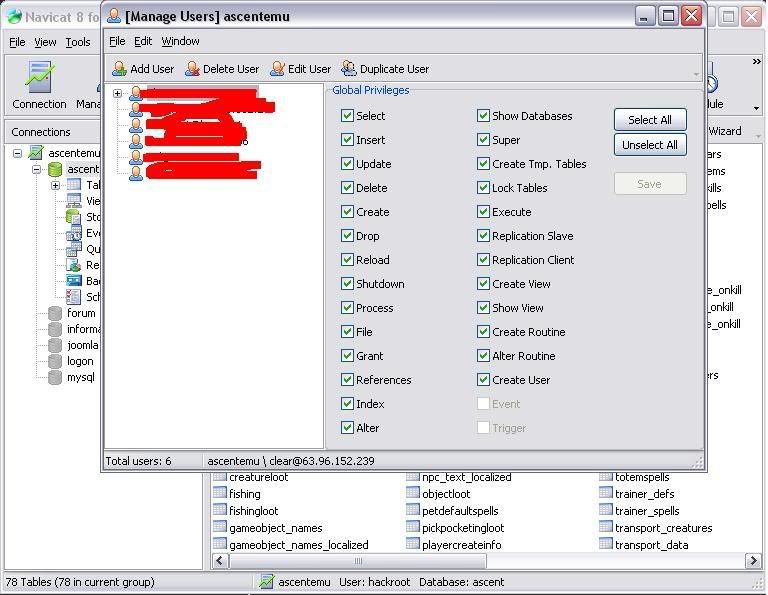This screenshot has width=768, height=595.
Task: Open the Manage Users toolbar options arrow
Action: click(x=696, y=74)
